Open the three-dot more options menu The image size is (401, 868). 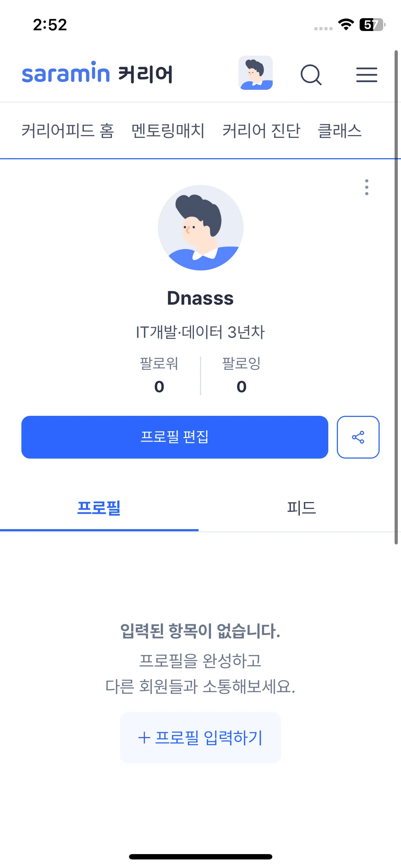[366, 187]
